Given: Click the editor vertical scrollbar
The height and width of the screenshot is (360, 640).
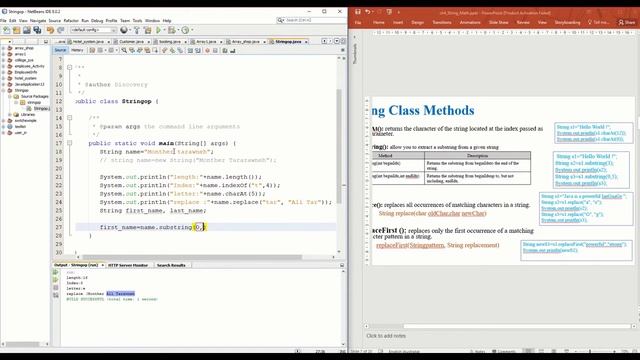Looking at the screenshot, I should pos(339,147).
